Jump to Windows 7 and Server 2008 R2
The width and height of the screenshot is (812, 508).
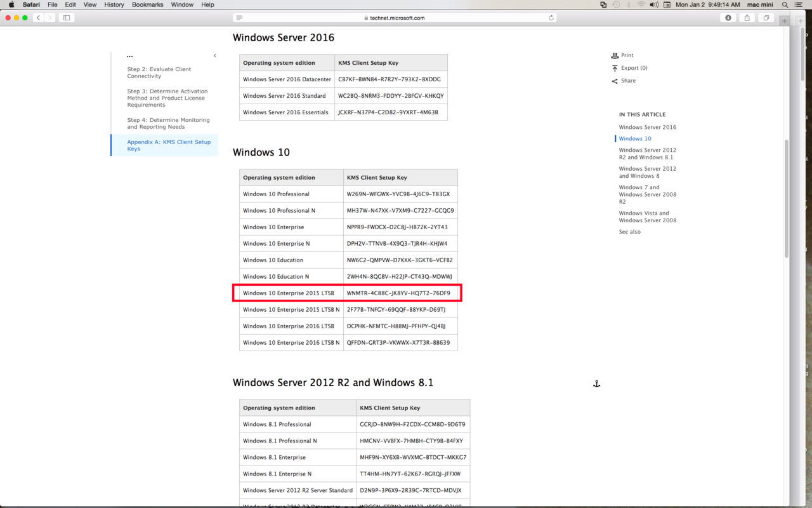tap(648, 194)
